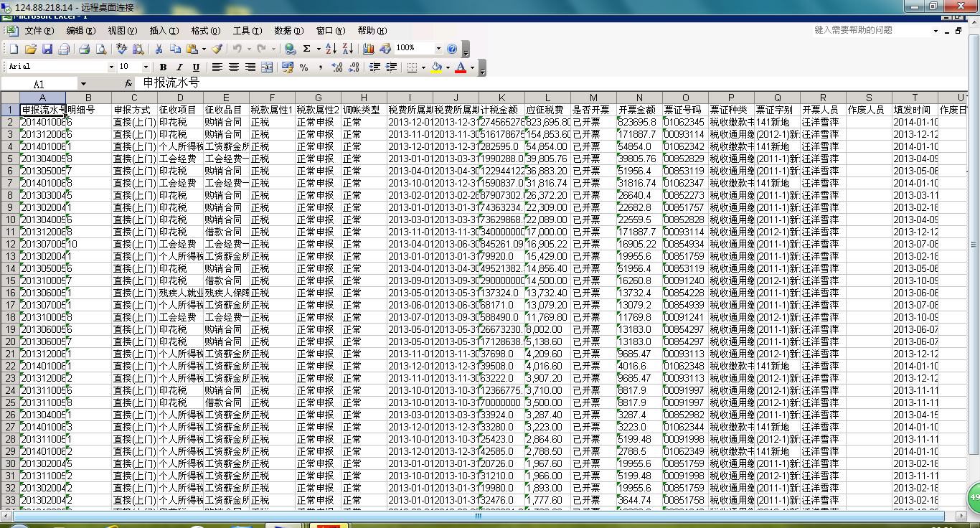
Task: Open the 数据(D) menu
Action: coord(288,31)
